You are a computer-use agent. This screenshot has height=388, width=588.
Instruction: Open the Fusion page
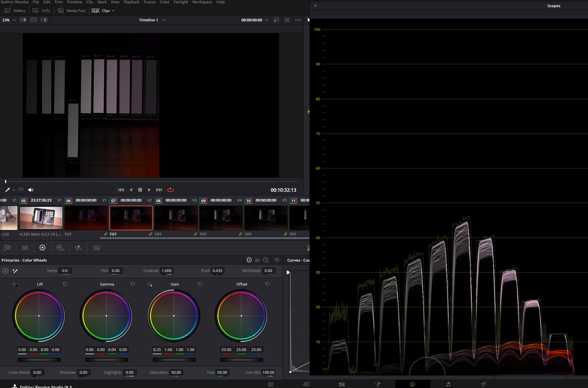pos(377,384)
